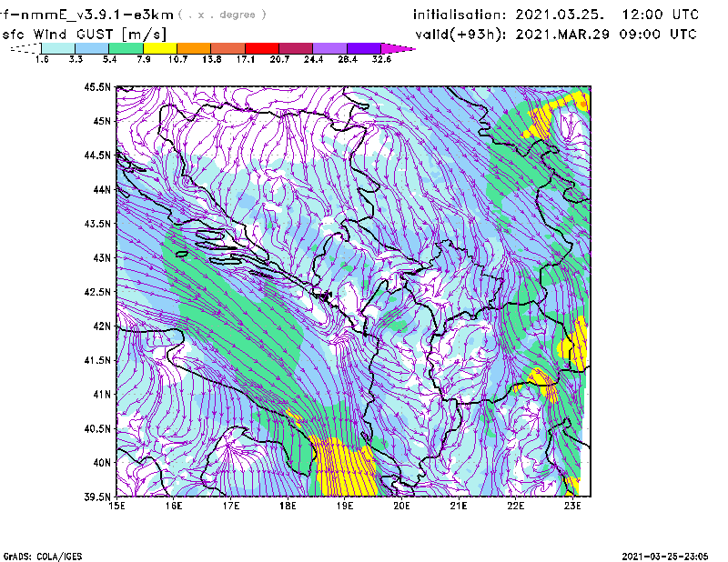Click the legend value 1.6
This screenshot has height=562, width=728.
42,59
